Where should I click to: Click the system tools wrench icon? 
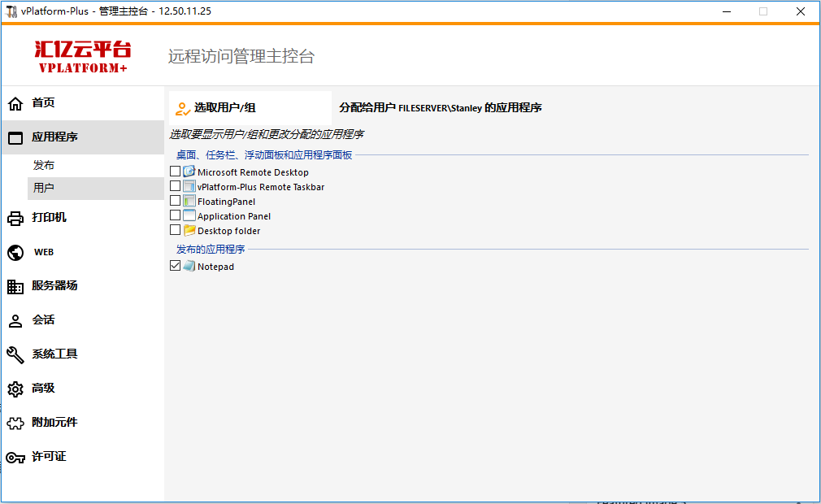(x=15, y=354)
